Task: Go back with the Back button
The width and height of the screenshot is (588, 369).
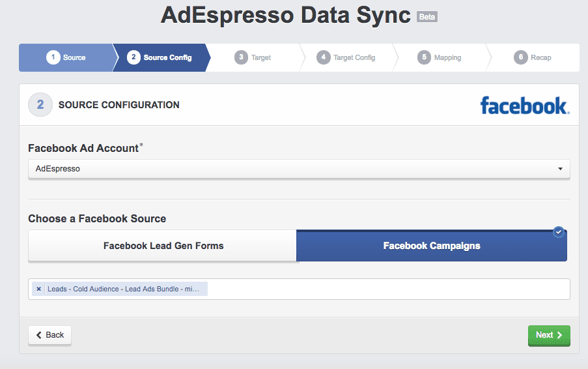Action: pos(49,335)
